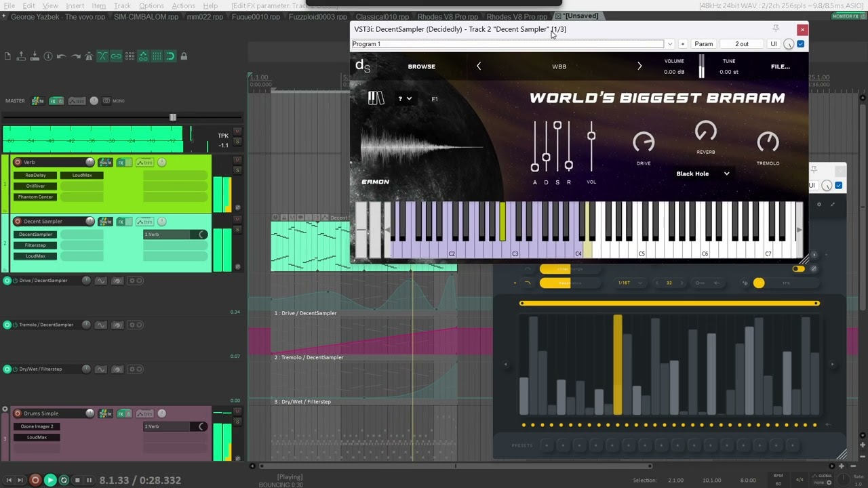Viewport: 868px width, 488px height.
Task: Click the Open Project toolbar icon
Action: [21, 56]
